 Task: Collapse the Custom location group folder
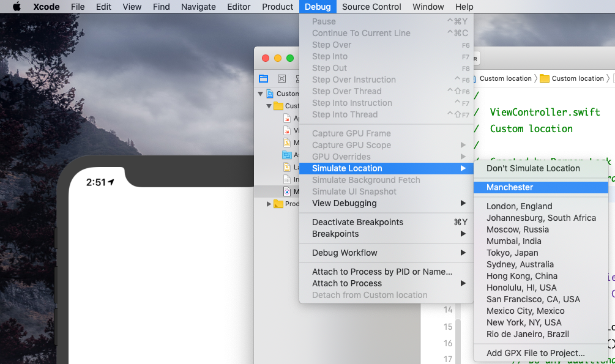269,106
